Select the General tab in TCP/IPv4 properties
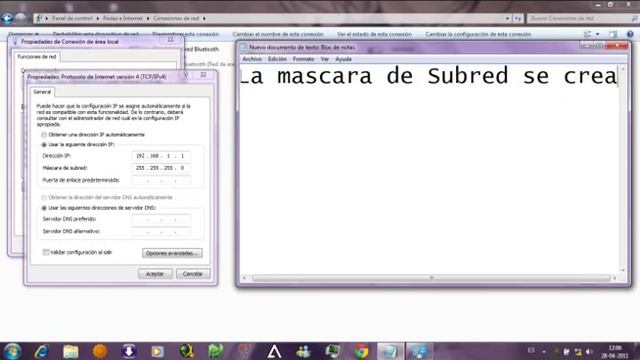This screenshot has height=360, width=640. 42,92
